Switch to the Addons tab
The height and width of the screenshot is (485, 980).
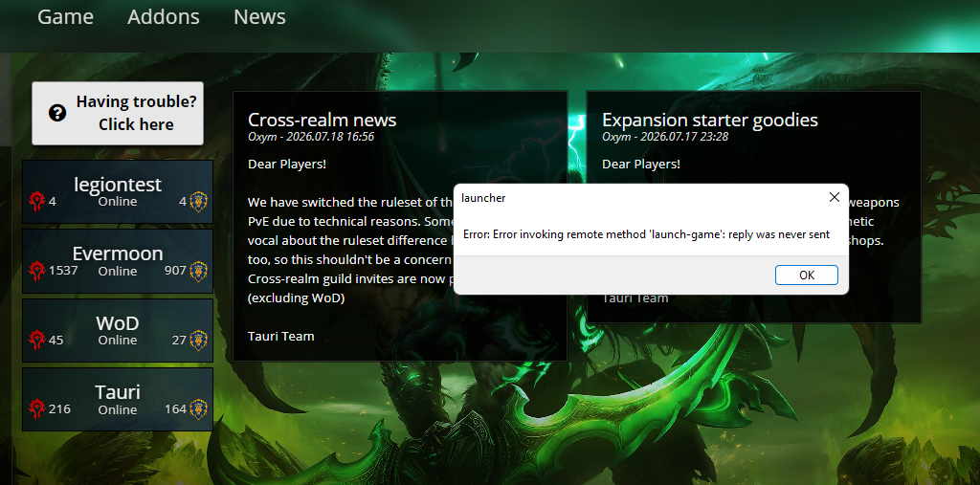coord(164,17)
